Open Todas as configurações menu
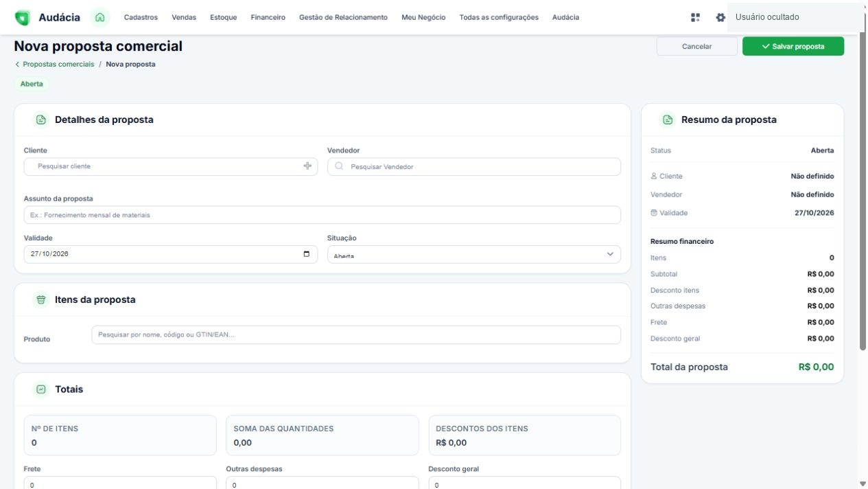 coord(499,17)
